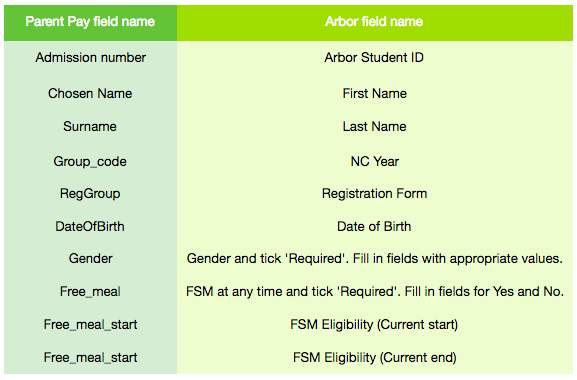Viewport: 577px width, 380px height.
Task: Select the 'Last Name' cell
Action: tap(375, 127)
